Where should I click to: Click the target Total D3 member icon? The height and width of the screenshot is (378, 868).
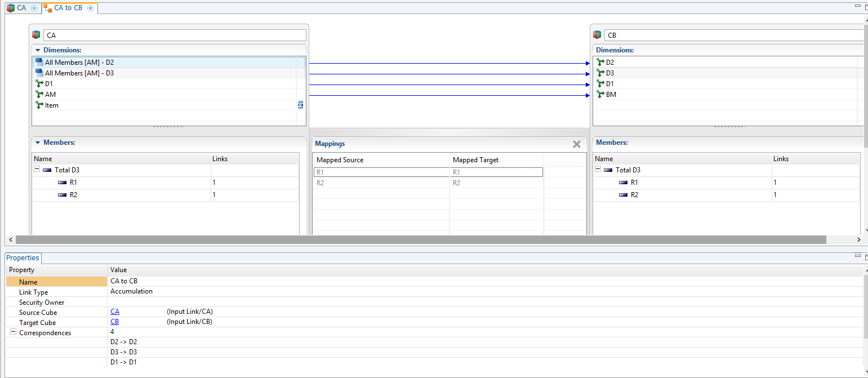tap(608, 170)
